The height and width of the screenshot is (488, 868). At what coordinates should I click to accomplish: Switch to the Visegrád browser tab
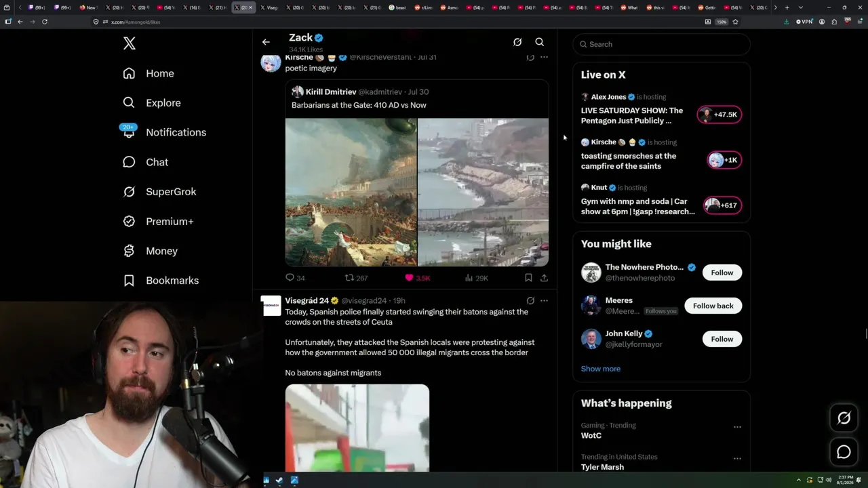[x=269, y=7]
